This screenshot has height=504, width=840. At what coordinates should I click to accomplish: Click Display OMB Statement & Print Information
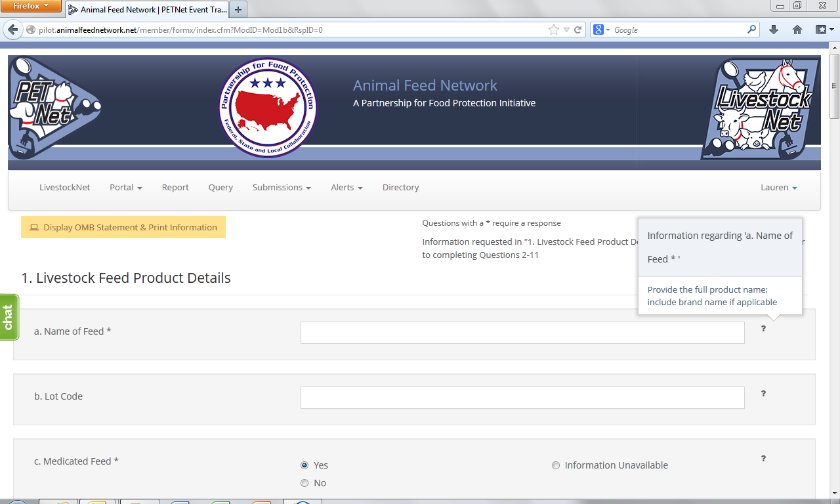(x=123, y=227)
